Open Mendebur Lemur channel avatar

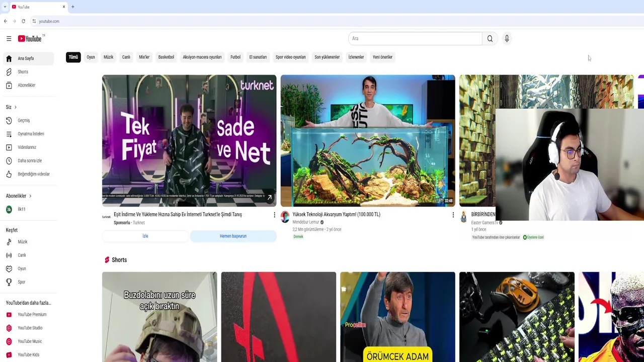[x=285, y=217]
